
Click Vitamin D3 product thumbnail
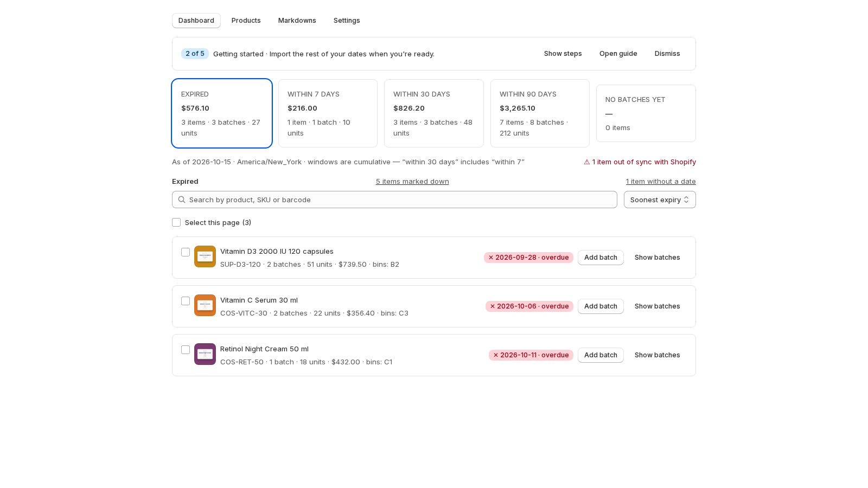[x=205, y=256]
